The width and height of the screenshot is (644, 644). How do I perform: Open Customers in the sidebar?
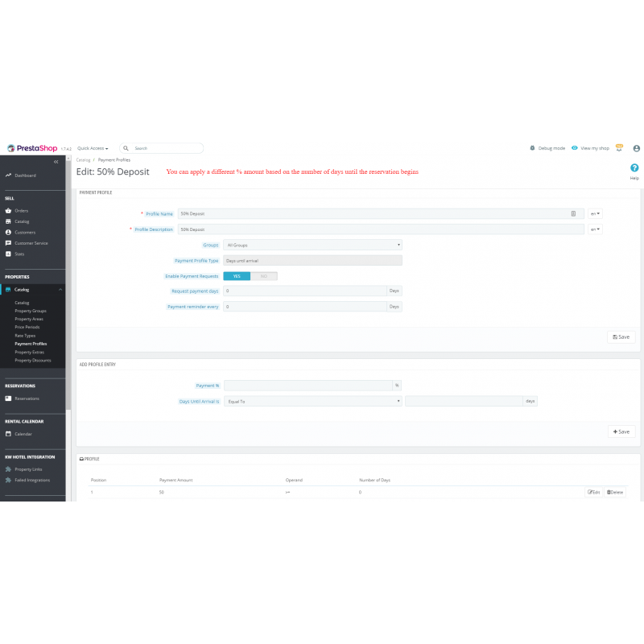click(x=25, y=233)
